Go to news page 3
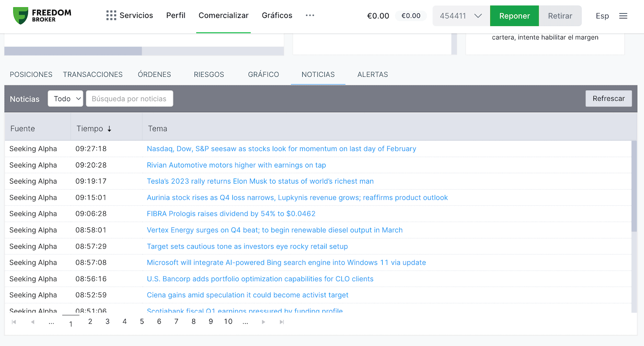The image size is (644, 346). pyautogui.click(x=108, y=322)
